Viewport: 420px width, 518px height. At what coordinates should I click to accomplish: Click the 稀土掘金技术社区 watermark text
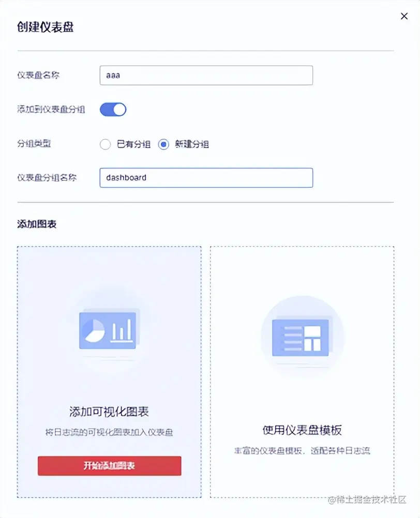pos(367,500)
